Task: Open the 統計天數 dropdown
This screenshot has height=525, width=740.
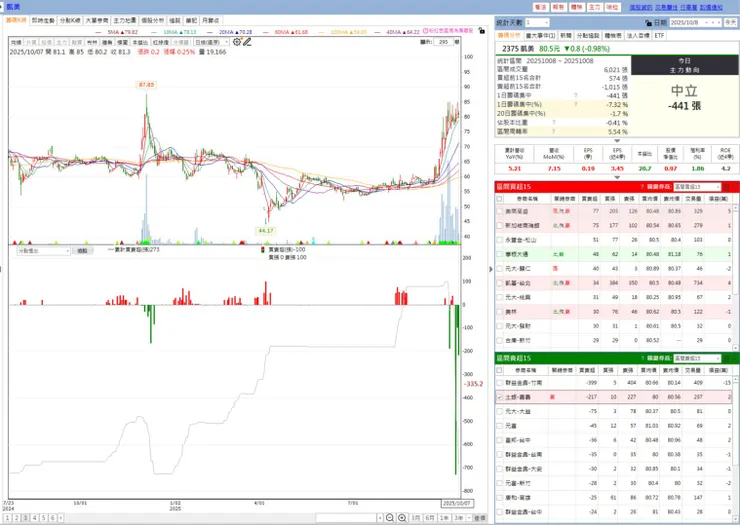Action: [x=538, y=23]
